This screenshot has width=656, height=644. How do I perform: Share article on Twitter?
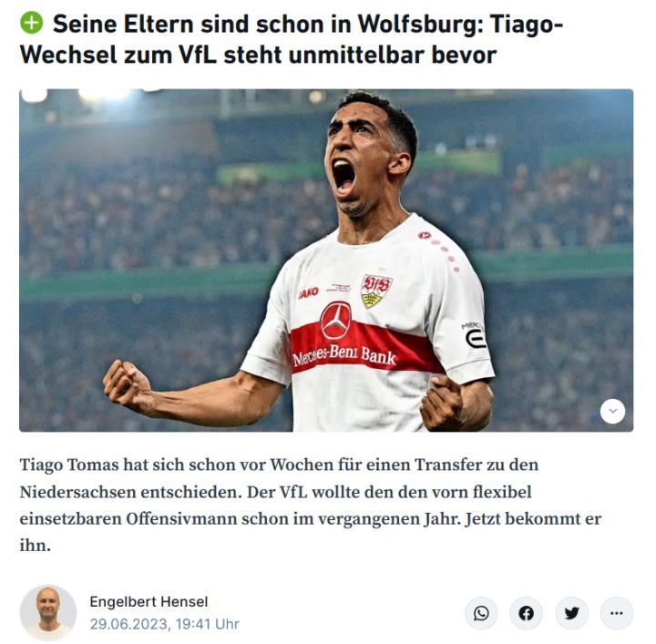tap(571, 613)
